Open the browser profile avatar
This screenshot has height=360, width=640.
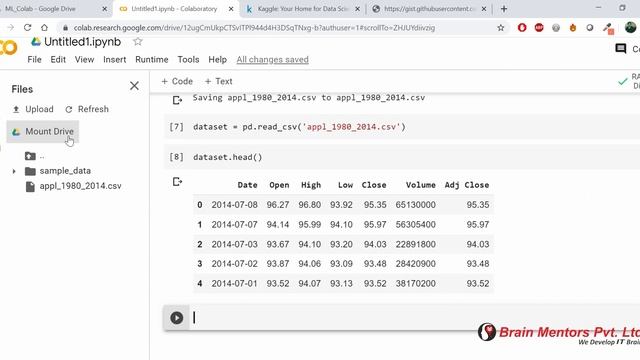pyautogui.click(x=630, y=27)
